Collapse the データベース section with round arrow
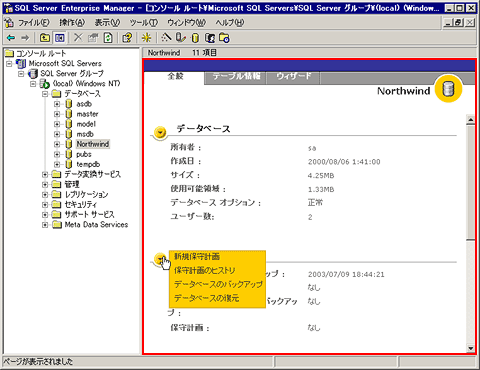480x370 pixels. point(160,132)
